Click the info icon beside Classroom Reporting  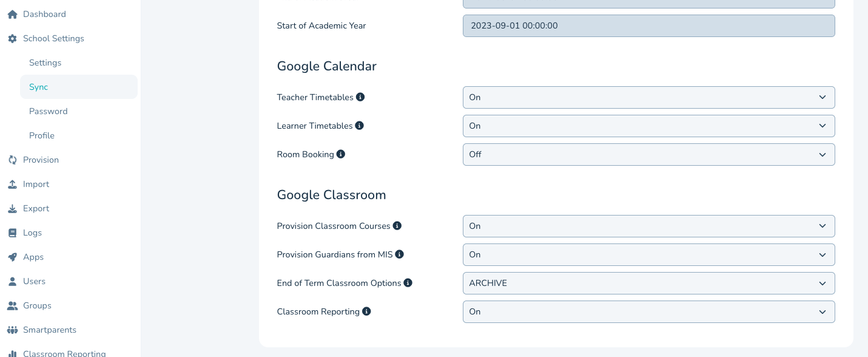(x=366, y=311)
